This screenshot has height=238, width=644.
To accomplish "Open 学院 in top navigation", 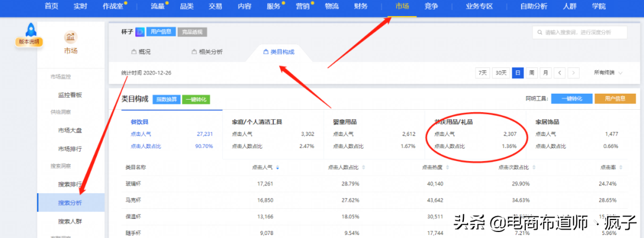I will point(599,6).
